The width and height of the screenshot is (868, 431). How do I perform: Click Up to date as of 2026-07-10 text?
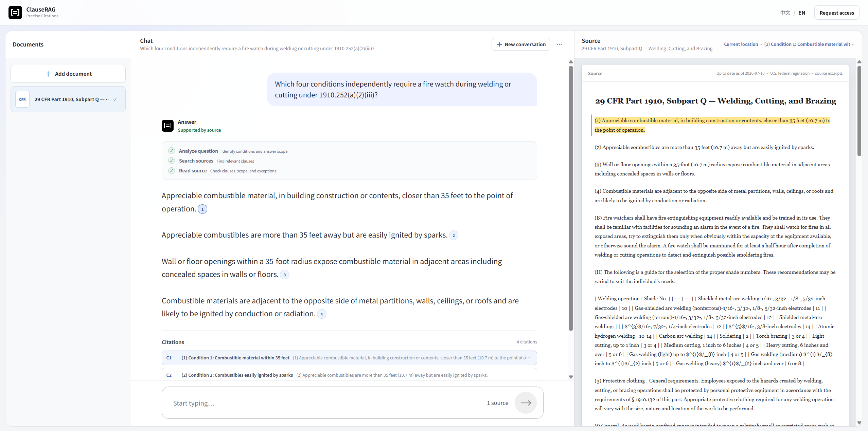tap(740, 73)
